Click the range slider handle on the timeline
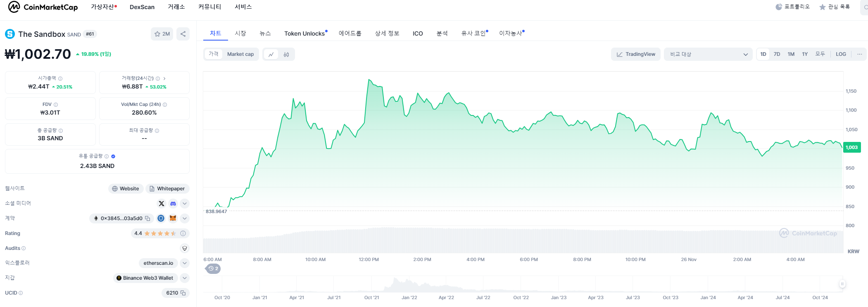 [x=842, y=284]
